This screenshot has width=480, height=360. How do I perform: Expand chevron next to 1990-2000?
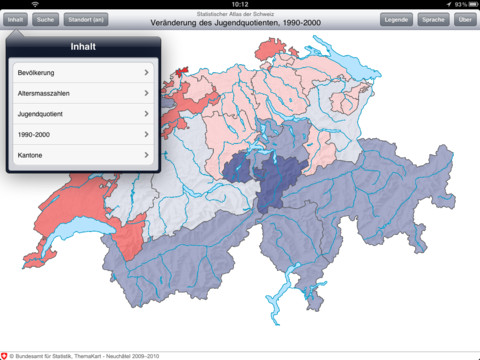tap(146, 134)
